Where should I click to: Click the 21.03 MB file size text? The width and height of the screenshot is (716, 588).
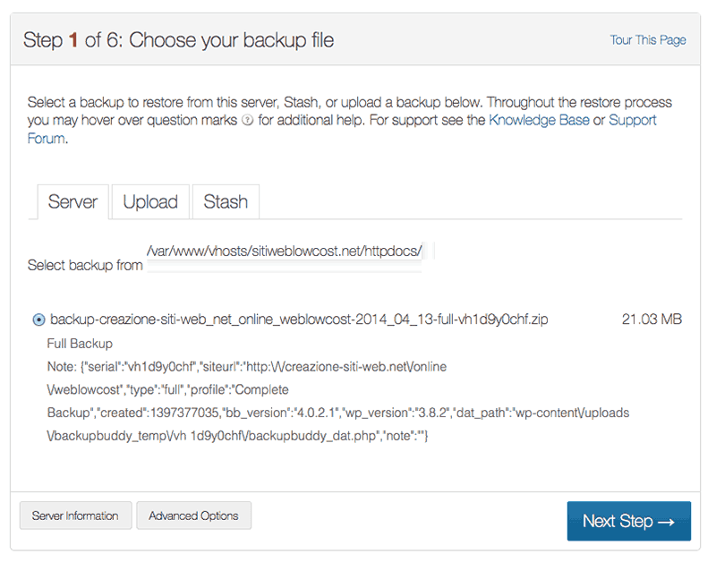click(652, 320)
